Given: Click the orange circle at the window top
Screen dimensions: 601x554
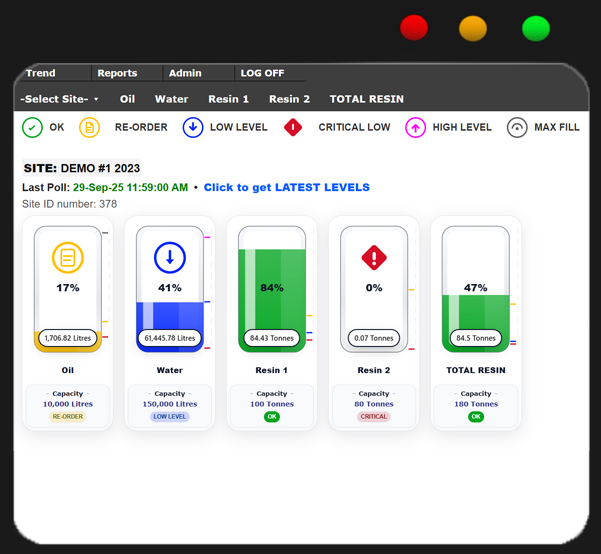Looking at the screenshot, I should (473, 28).
